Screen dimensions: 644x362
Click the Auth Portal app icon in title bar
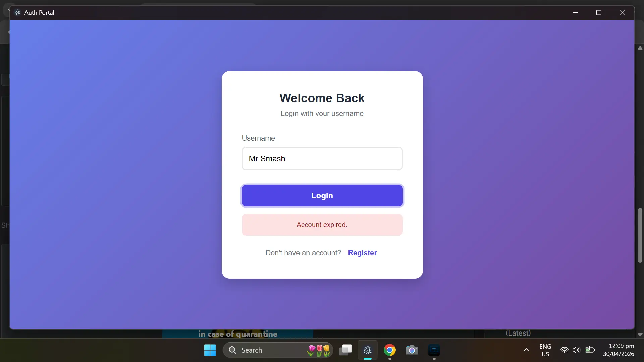[17, 13]
